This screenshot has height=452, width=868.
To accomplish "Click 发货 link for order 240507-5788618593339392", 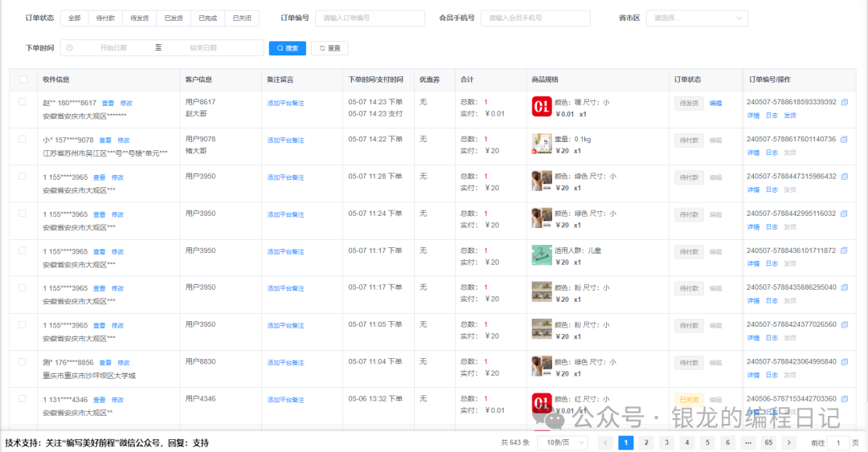I will click(x=790, y=116).
